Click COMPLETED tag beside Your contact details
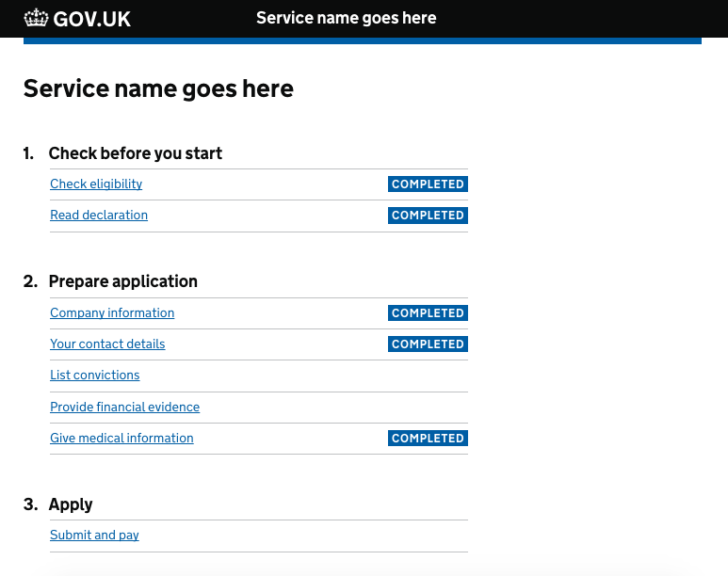 (x=428, y=344)
